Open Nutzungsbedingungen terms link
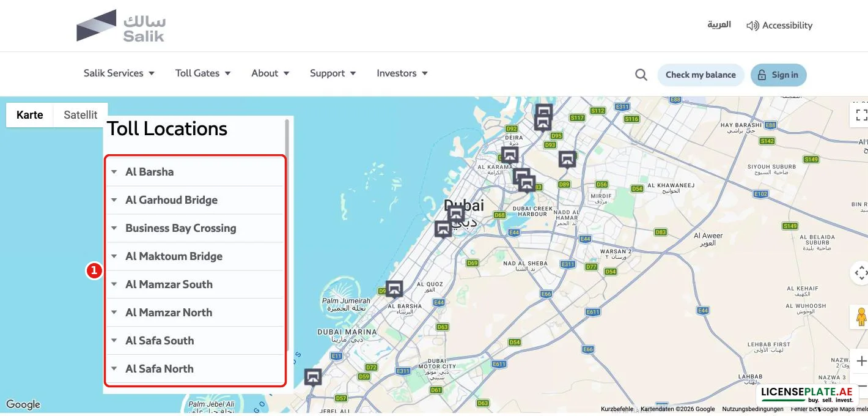 pyautogui.click(x=753, y=409)
